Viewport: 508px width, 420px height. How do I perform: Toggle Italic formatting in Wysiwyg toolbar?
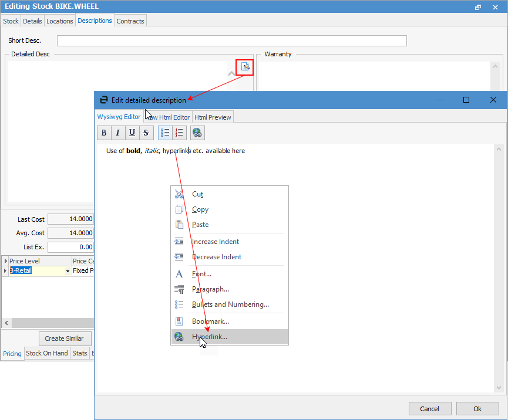point(118,133)
